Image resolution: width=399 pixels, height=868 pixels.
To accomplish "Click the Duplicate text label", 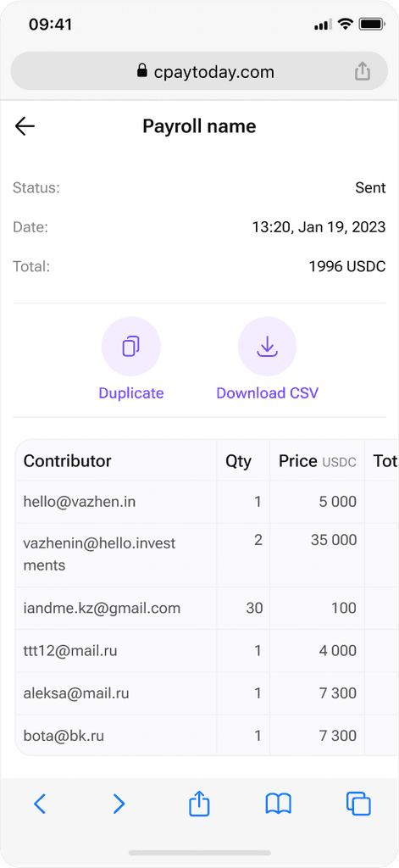I will [x=131, y=393].
